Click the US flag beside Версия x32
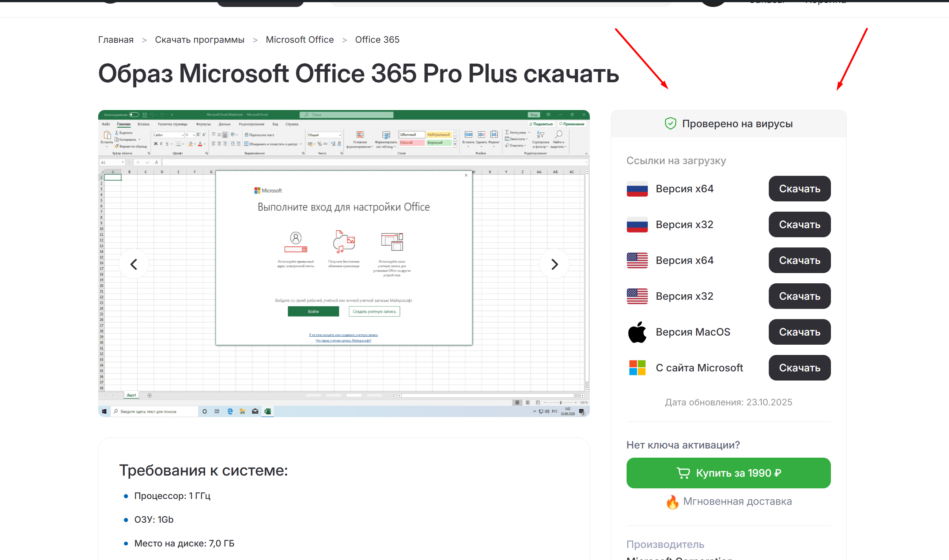The image size is (949, 560). click(x=637, y=296)
